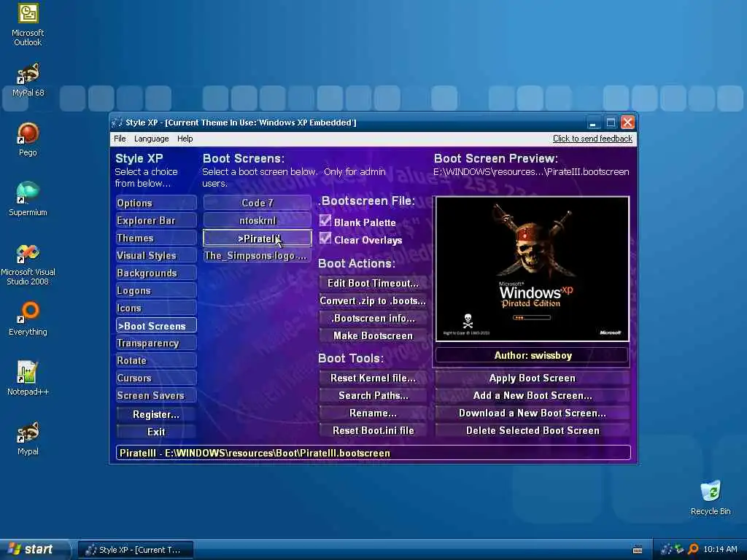The image size is (747, 560).
Task: Select The_Simpsons-logo boot screen
Action: click(258, 256)
